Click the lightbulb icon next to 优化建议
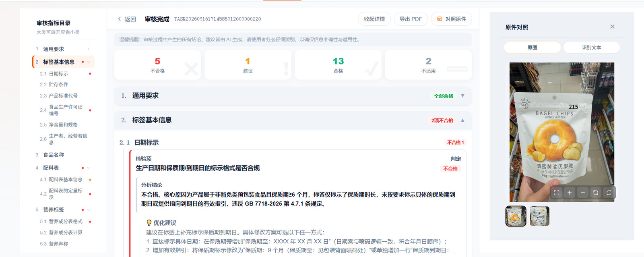Image resolution: width=644 pixels, height=257 pixels. pyautogui.click(x=149, y=223)
